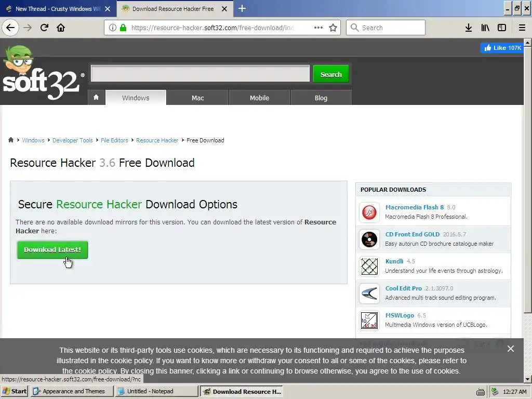This screenshot has height=399, width=532.
Task: Click the green padlock security icon
Action: coord(123,28)
